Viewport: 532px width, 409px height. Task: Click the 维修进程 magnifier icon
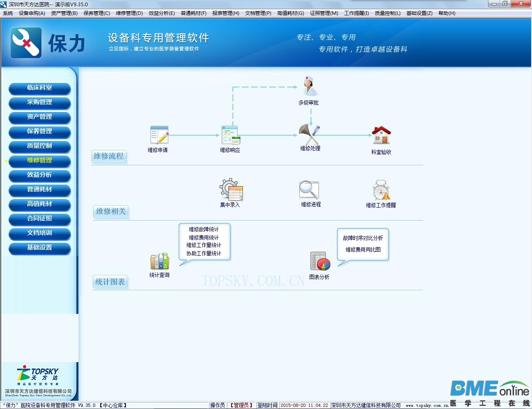point(309,189)
